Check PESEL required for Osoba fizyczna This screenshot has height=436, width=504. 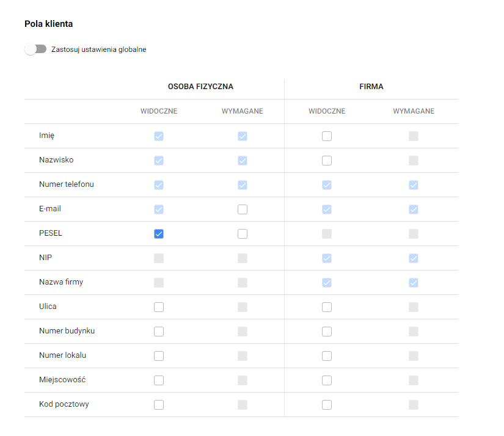coord(243,233)
